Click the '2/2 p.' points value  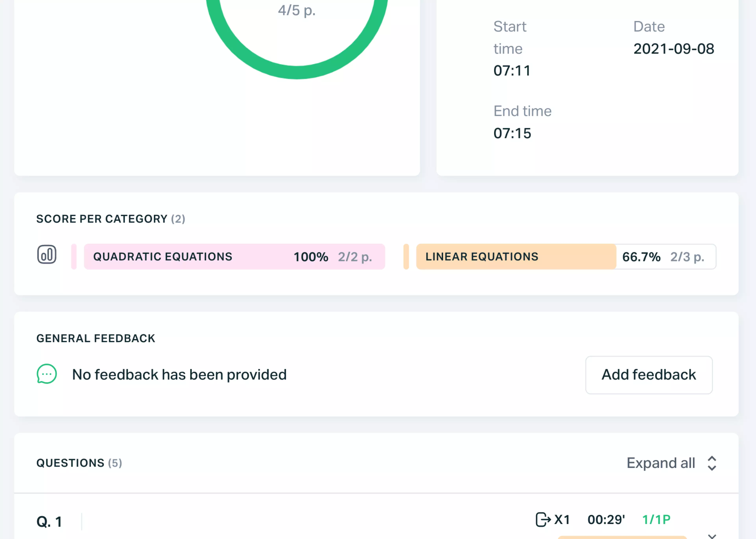click(x=355, y=257)
